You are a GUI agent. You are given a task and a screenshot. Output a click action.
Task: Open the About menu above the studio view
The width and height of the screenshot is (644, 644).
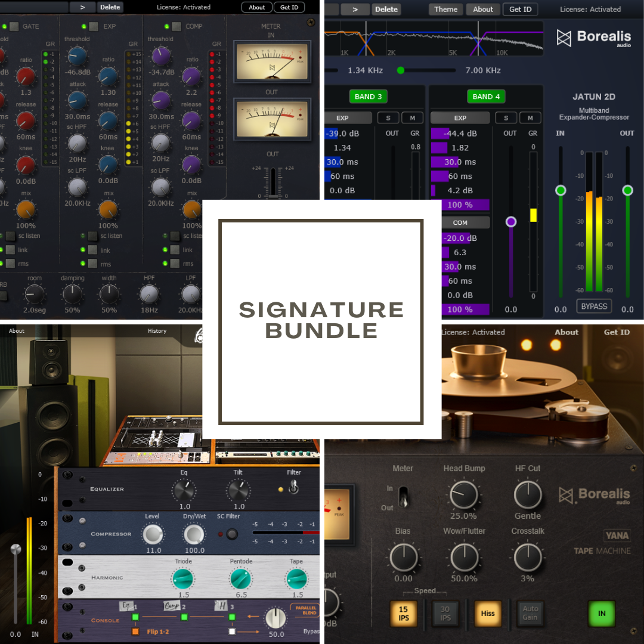coord(16,331)
